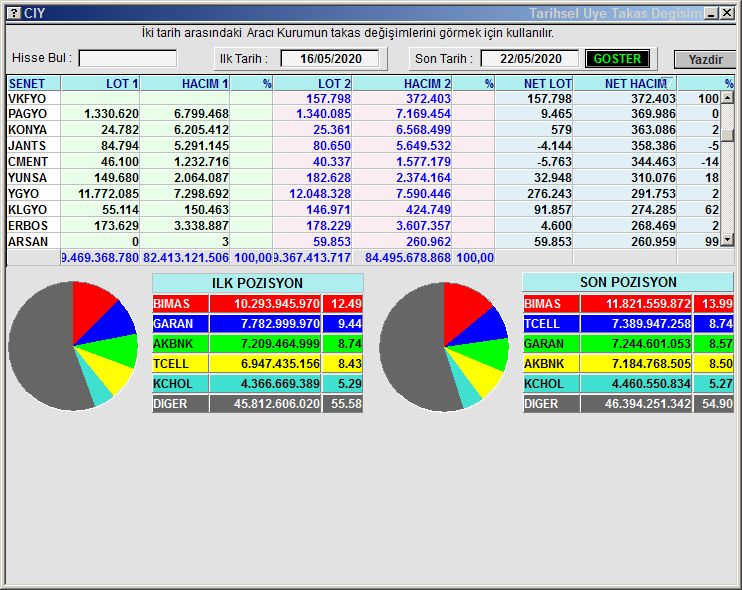Click the ILK POZISYON header
This screenshot has width=742, height=590.
(x=257, y=283)
